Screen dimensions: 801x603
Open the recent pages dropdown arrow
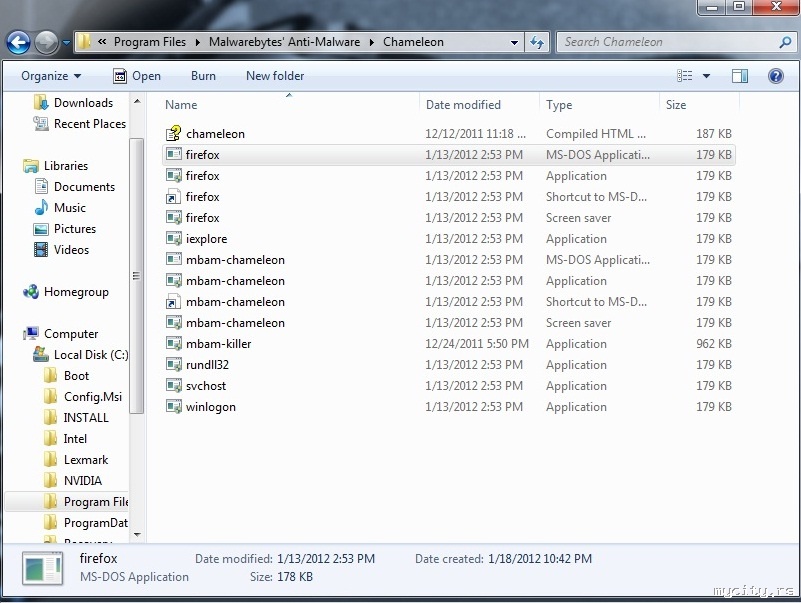[66, 43]
